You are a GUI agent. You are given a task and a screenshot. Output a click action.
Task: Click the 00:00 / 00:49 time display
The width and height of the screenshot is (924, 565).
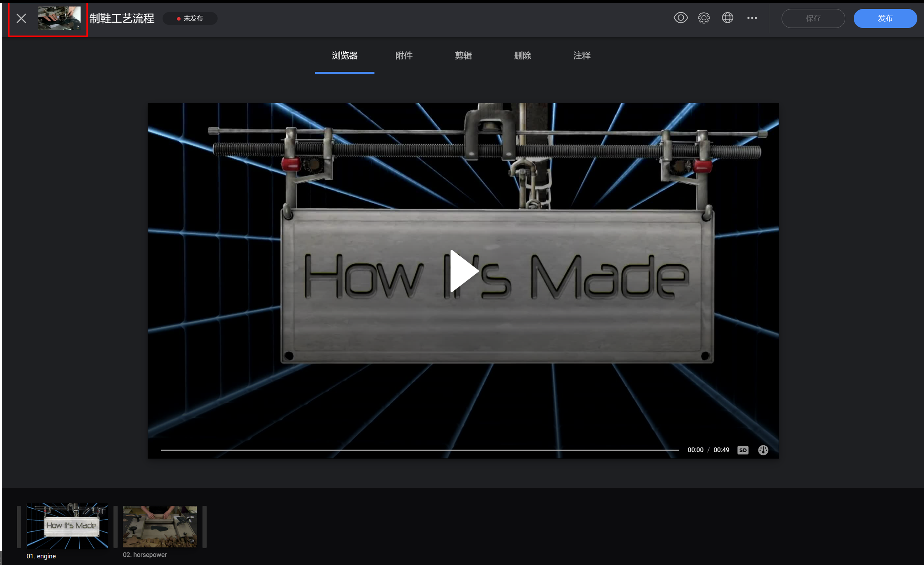click(x=708, y=450)
